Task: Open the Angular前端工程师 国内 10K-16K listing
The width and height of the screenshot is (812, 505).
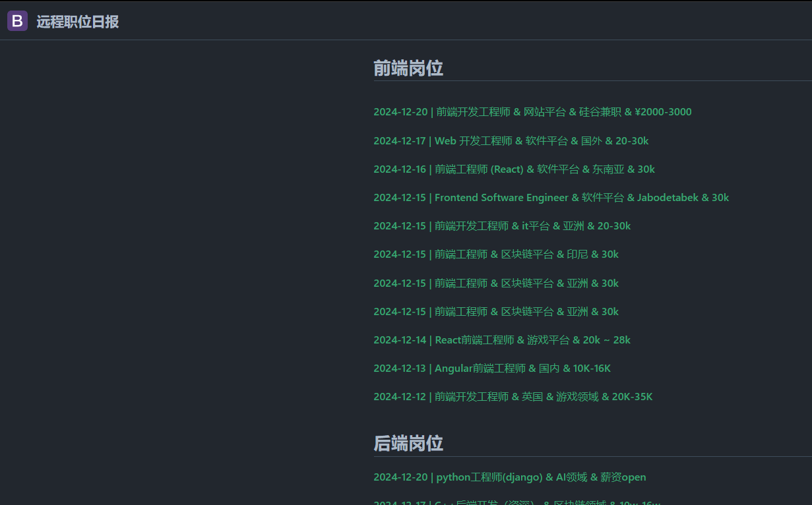Action: click(x=492, y=368)
